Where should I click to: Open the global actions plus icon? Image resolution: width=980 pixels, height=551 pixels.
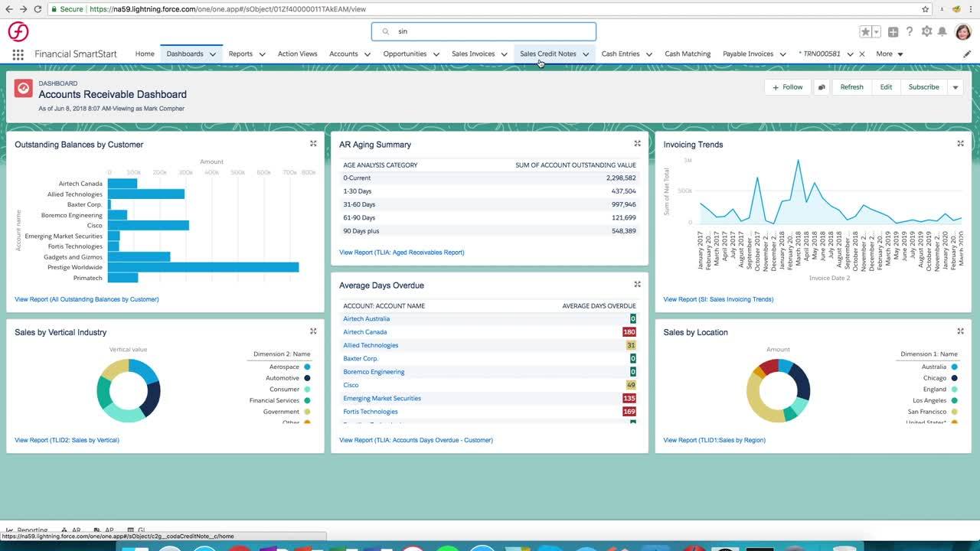pyautogui.click(x=893, y=31)
